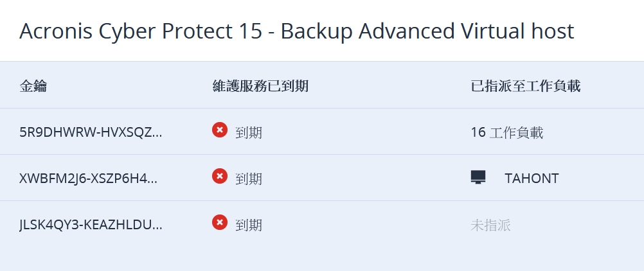Click the monitor icon beside TAHONT

478,177
